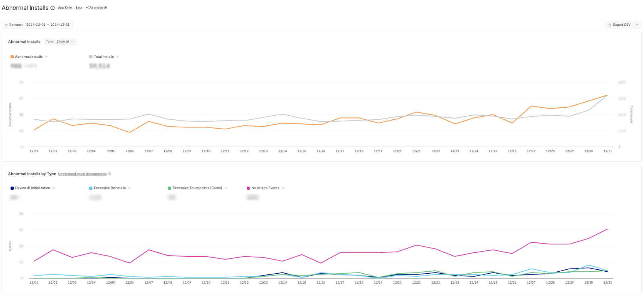Screen dimensions: 644x295
Task: Toggle visibility eye for Abnormal Installs series
Action: coord(47,57)
